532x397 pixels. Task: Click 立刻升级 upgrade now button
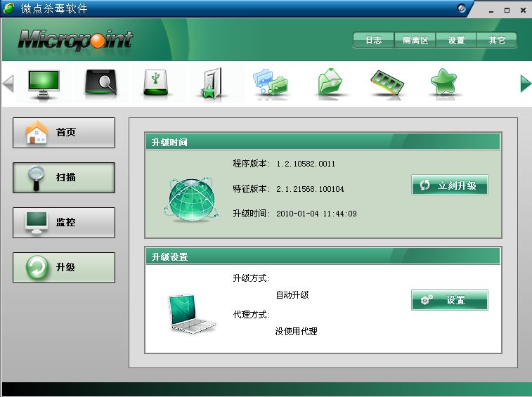pos(450,185)
